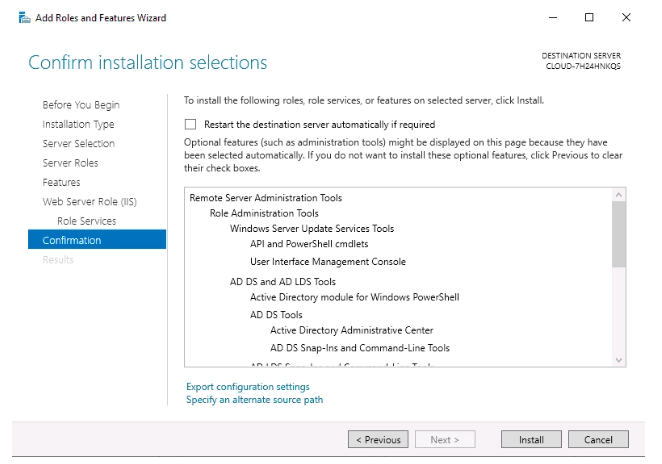The height and width of the screenshot is (464, 662).
Task: Click Active Directory Administrative Center entry
Action: (x=351, y=330)
